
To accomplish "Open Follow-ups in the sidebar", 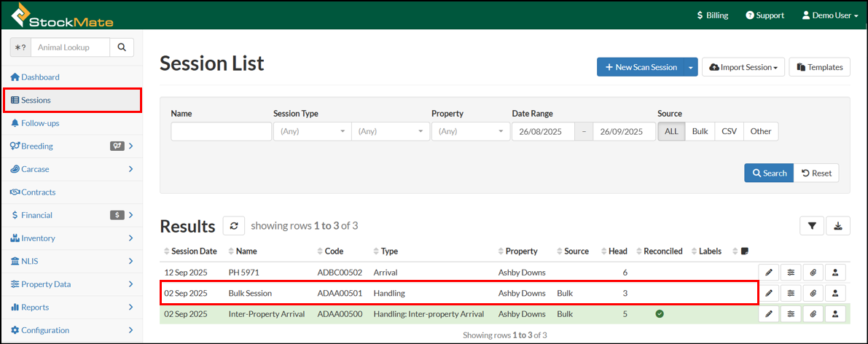I will pyautogui.click(x=40, y=123).
